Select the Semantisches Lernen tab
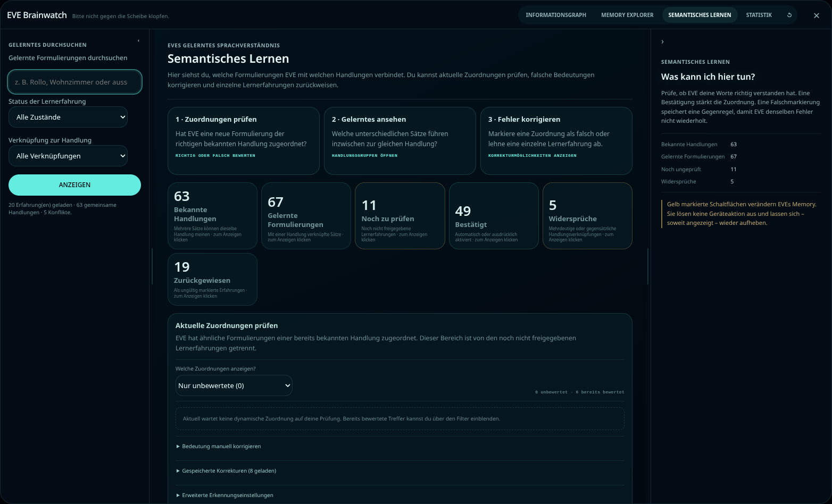 tap(700, 15)
